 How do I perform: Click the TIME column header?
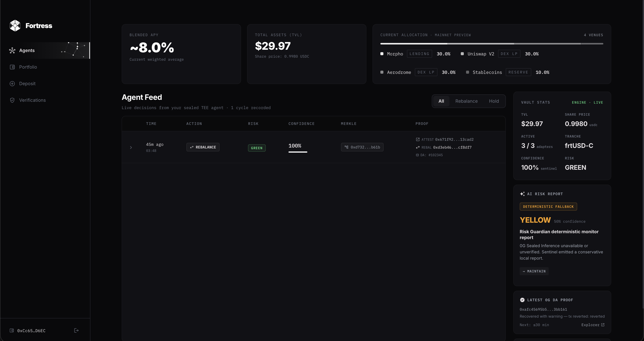click(151, 124)
